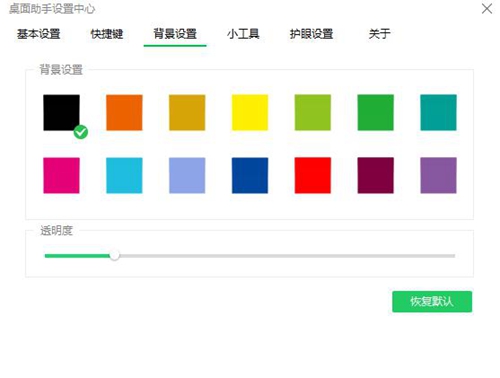Select the magenta pink swatch
Viewport: 500px width, 378px height.
pos(61,176)
